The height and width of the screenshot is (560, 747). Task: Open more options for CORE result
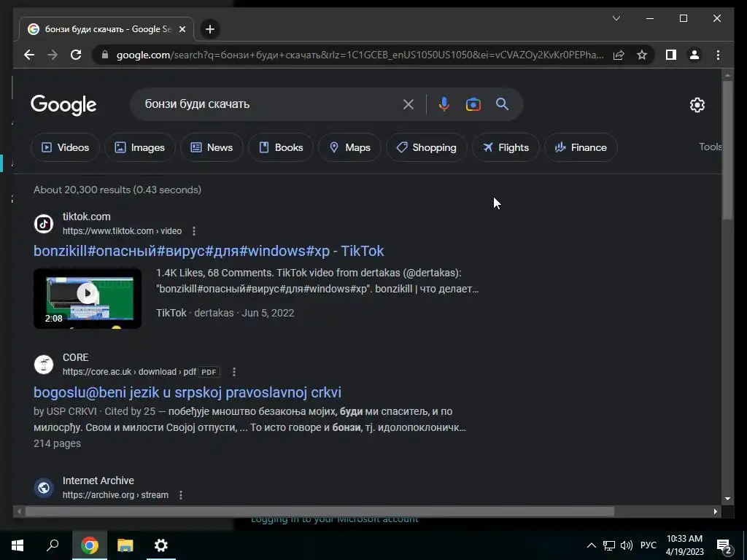click(234, 372)
